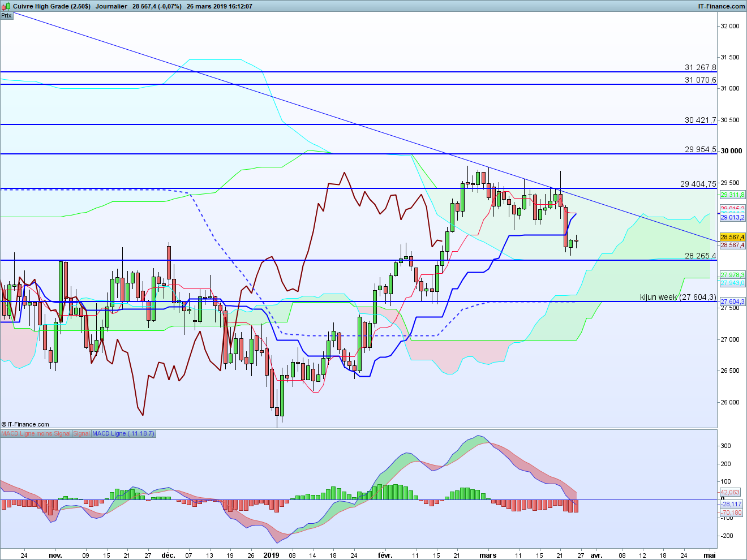This screenshot has width=747, height=560.
Task: Click the blue 29 013,2 price tag
Action: click(732, 217)
